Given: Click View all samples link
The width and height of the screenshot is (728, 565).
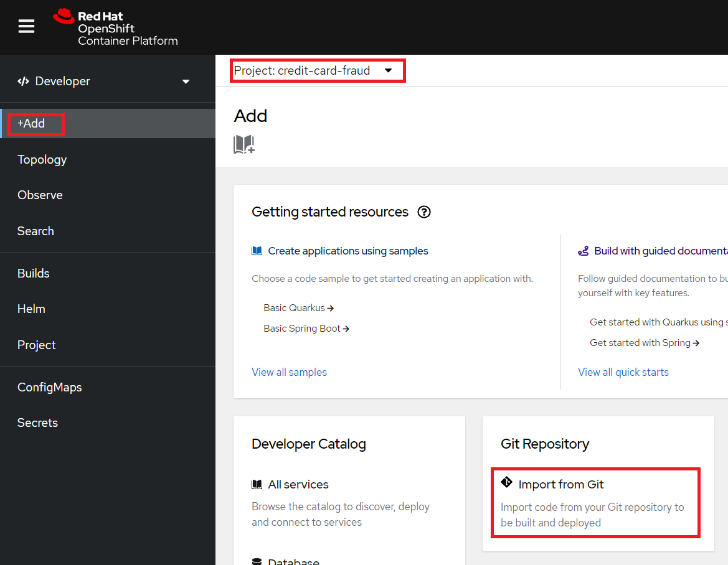Looking at the screenshot, I should coord(289,372).
